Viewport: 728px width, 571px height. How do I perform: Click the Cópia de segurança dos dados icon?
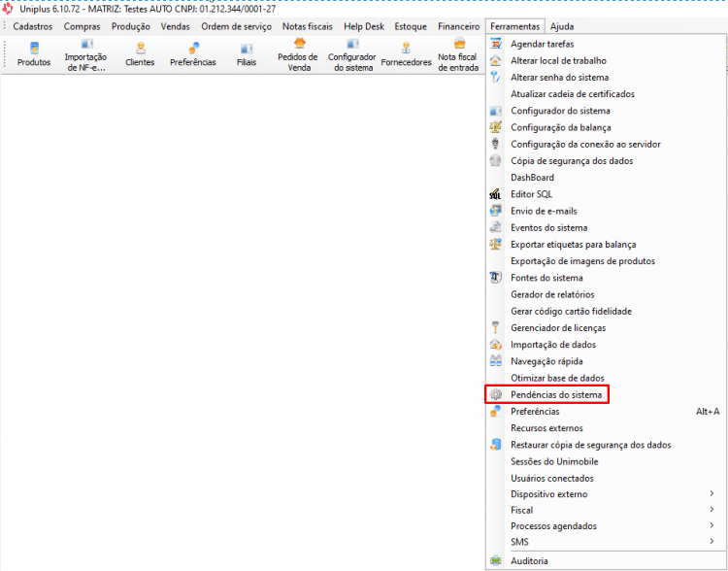point(496,160)
